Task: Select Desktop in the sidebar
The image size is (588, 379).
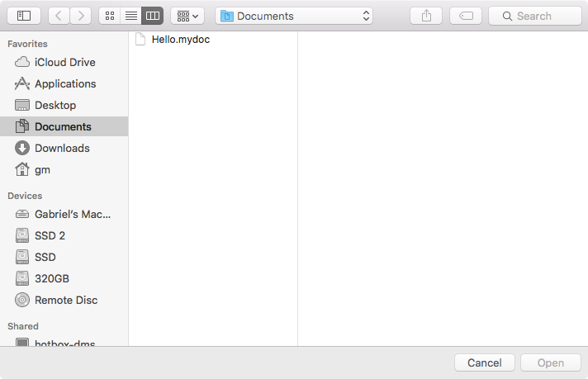Action: pos(55,105)
